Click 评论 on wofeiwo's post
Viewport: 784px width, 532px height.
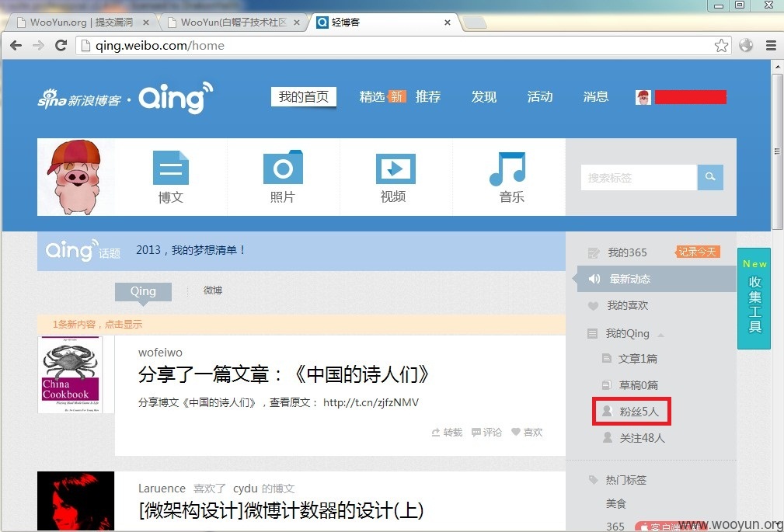486,432
